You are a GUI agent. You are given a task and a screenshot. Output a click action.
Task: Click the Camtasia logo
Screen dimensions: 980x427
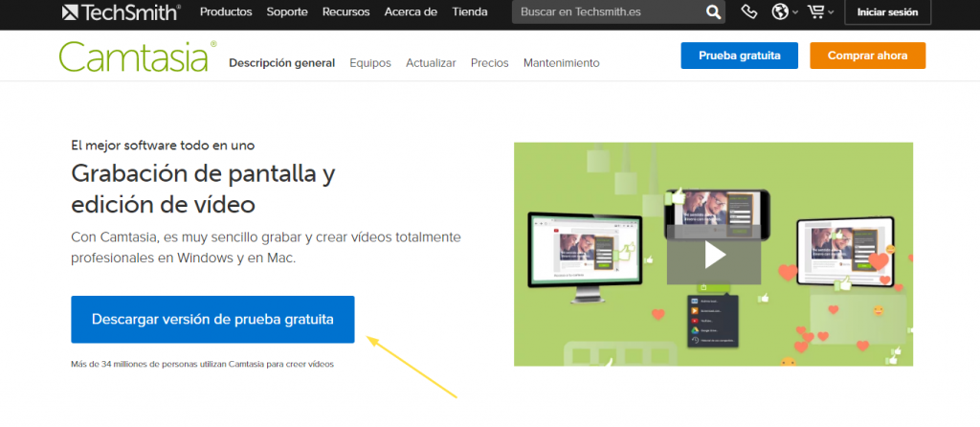click(138, 56)
